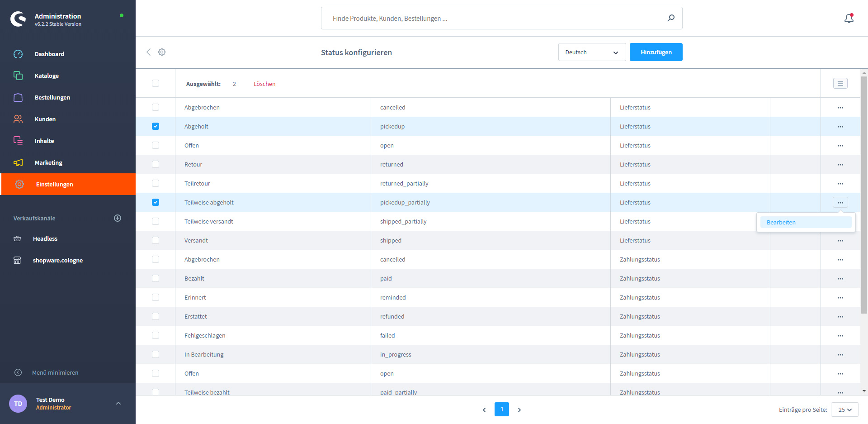Click the Löschen link for selected rows
Image resolution: width=868 pixels, height=424 pixels.
tap(264, 84)
